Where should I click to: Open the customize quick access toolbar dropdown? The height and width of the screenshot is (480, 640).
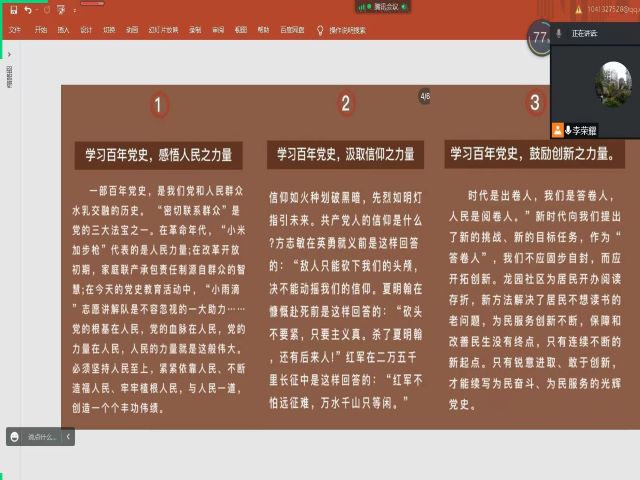75,11
